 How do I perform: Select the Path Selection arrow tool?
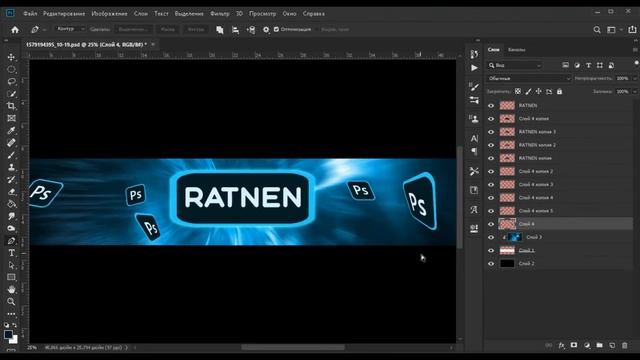[11, 265]
